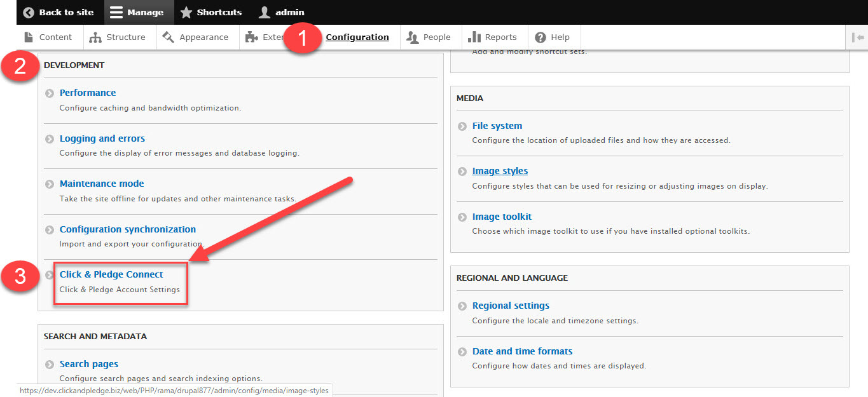Image resolution: width=868 pixels, height=397 pixels.
Task: Click the arrow bullet beside Logging and errors
Action: tap(50, 138)
